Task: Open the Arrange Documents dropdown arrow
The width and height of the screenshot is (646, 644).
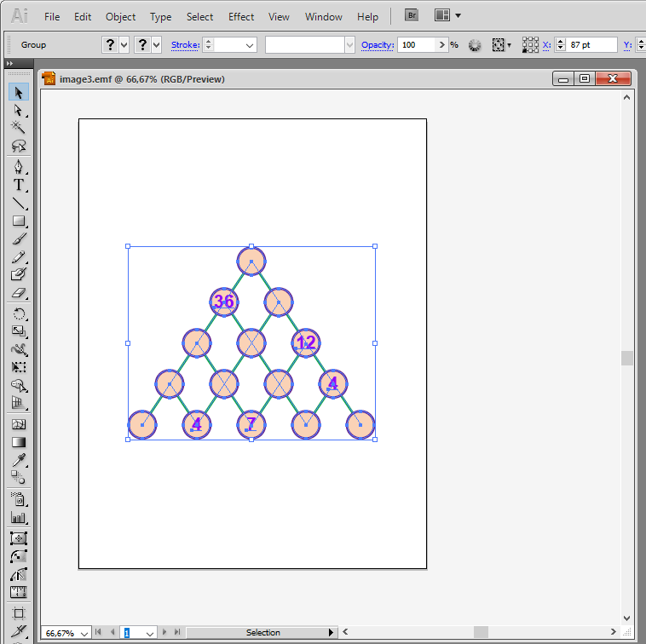Action: pos(458,15)
